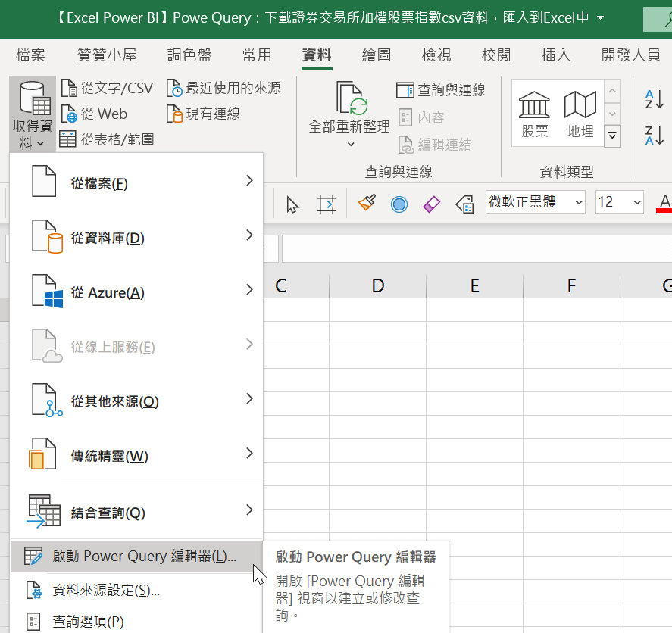Open the From Database (從資料庫) submenu

coord(136,236)
